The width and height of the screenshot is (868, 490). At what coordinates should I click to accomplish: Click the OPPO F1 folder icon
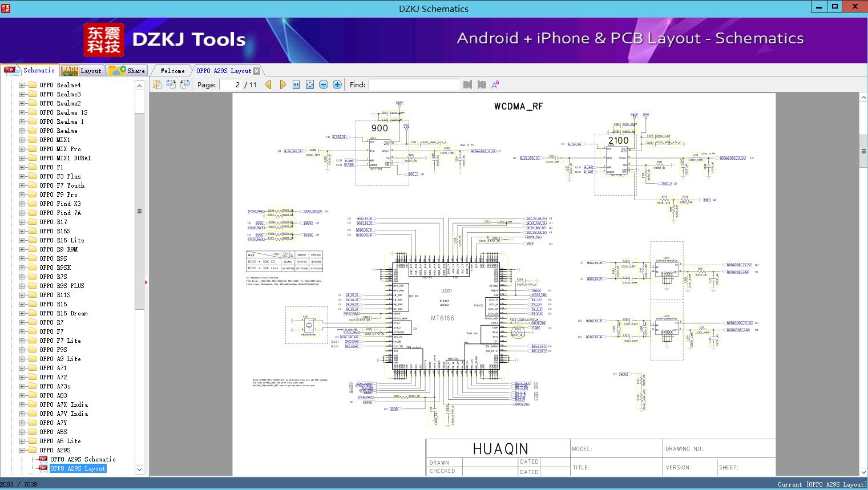coord(33,167)
